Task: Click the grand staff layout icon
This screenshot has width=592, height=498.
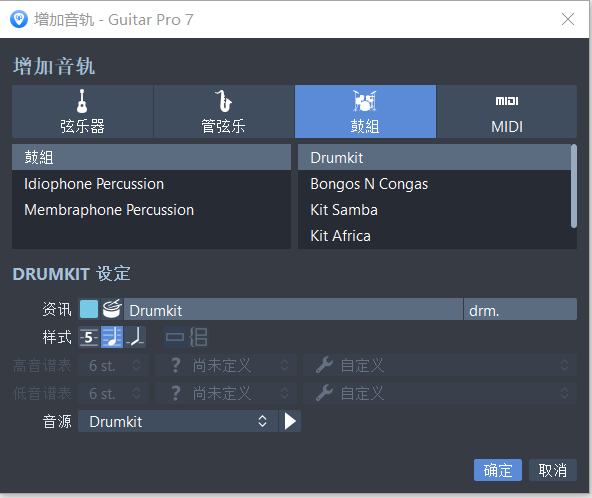Action: [198, 337]
